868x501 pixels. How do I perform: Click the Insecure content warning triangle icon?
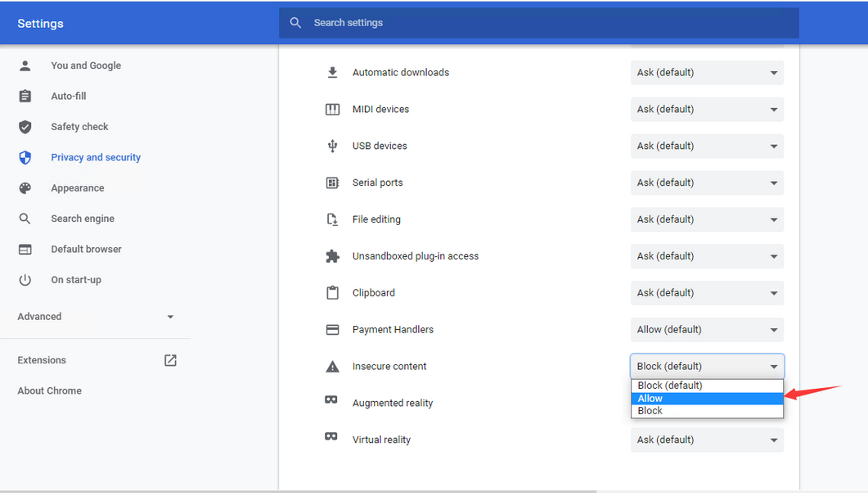click(332, 367)
